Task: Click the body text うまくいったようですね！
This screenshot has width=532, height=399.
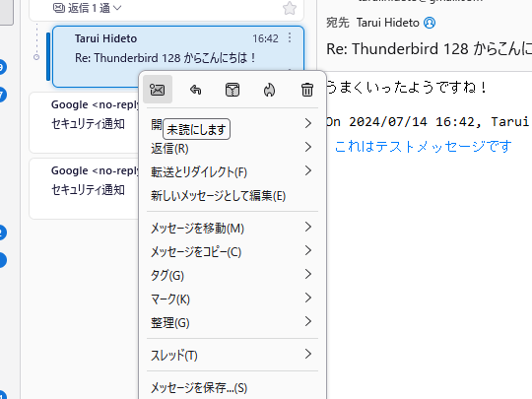Action: pyautogui.click(x=407, y=87)
